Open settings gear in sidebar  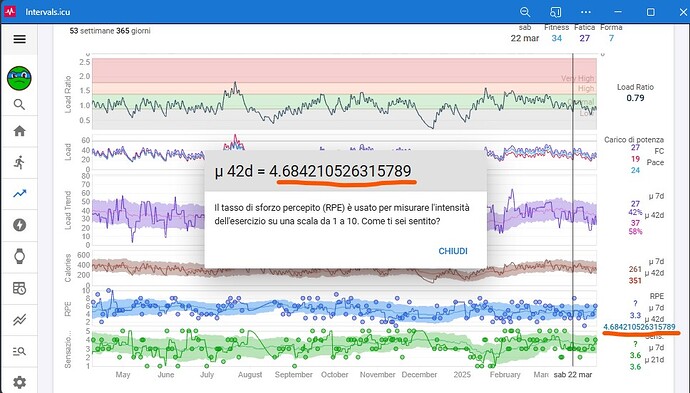[19, 382]
